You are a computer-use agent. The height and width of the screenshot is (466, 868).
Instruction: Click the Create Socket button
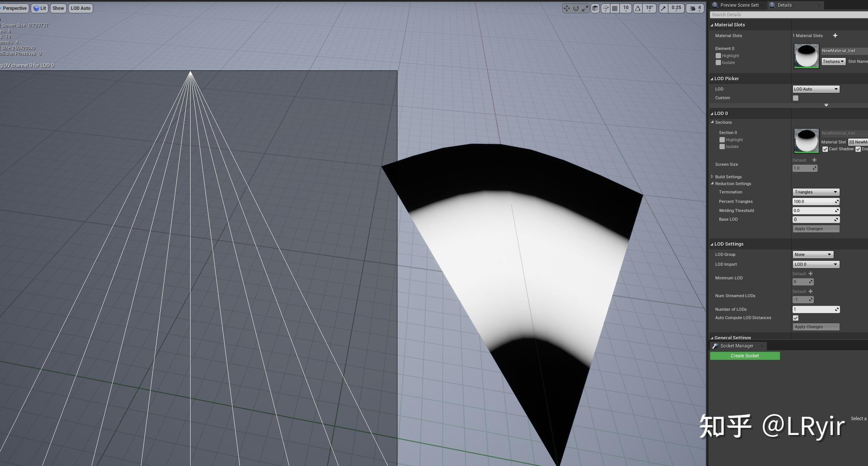744,355
